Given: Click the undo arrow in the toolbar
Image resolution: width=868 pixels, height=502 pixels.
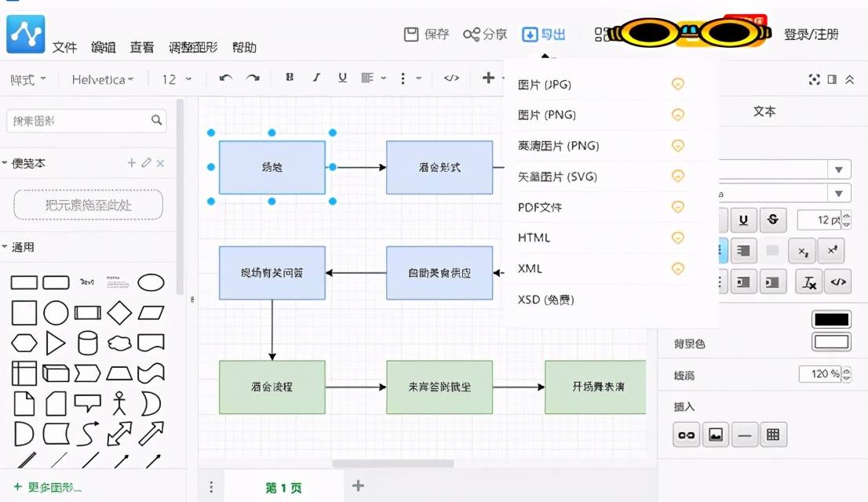Looking at the screenshot, I should tap(226, 78).
